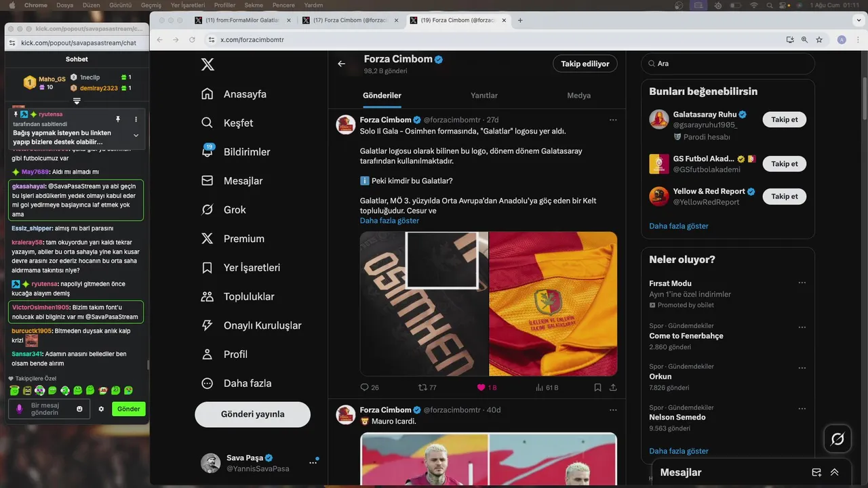Screen dimensions: 868x488
Task: Click reply icon on Osimhen forma post
Action: pyautogui.click(x=365, y=388)
